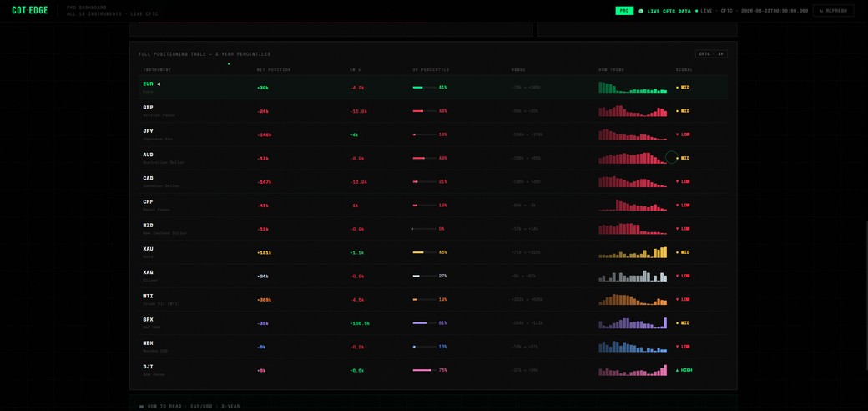Click the Net Position column header

(274, 70)
